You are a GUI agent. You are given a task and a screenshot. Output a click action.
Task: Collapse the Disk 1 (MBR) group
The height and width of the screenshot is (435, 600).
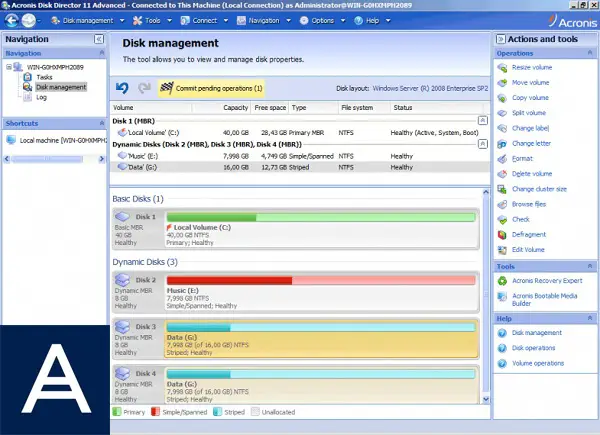[483, 121]
